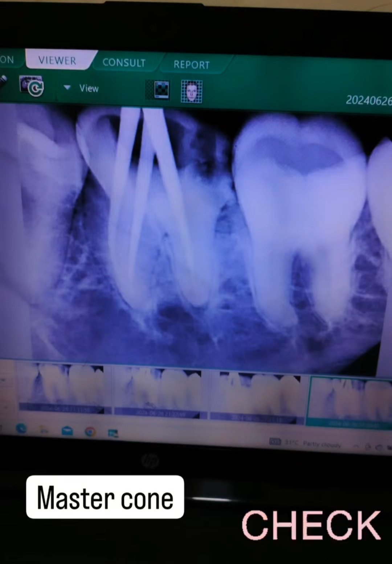
Task: Switch to the CONSULT tab
Action: click(124, 63)
